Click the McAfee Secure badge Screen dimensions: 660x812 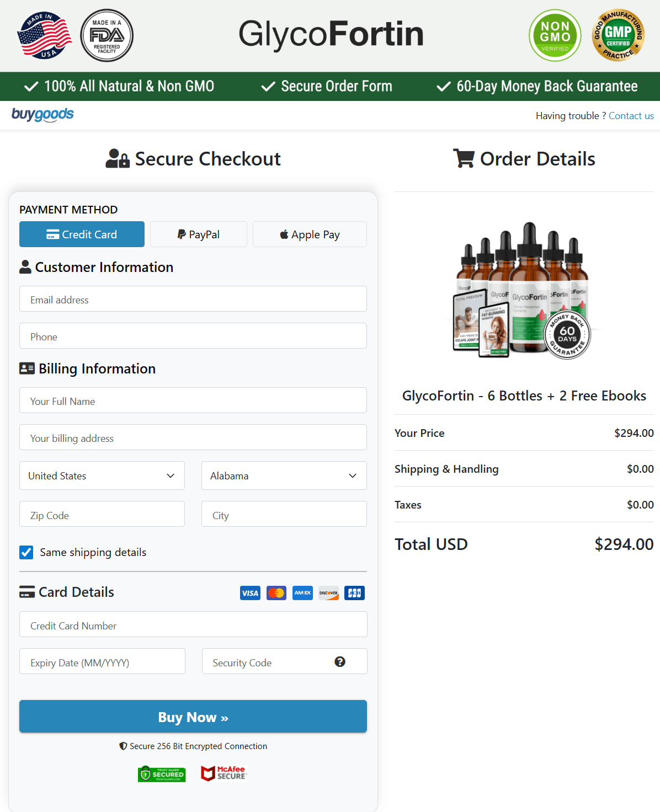[223, 773]
